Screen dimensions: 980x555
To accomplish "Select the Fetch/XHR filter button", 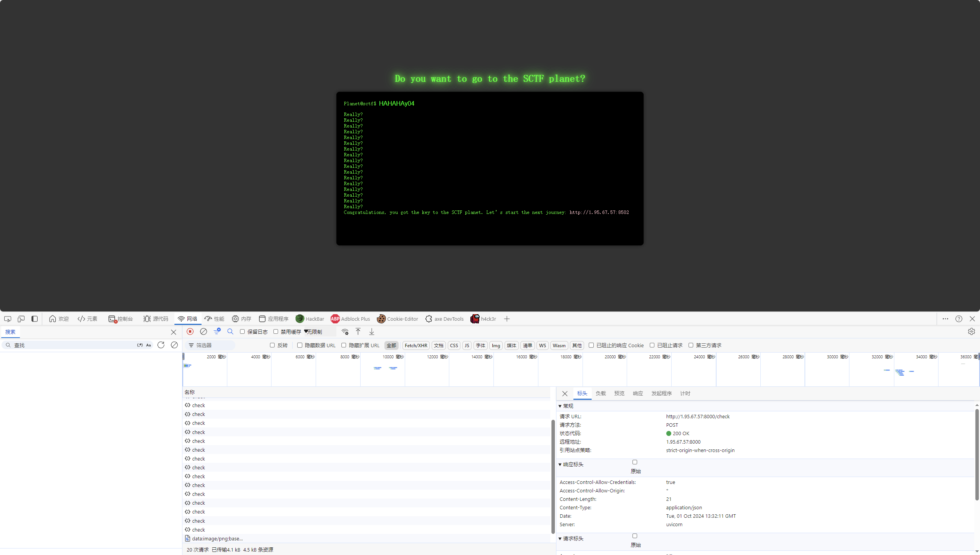I will [x=416, y=346].
